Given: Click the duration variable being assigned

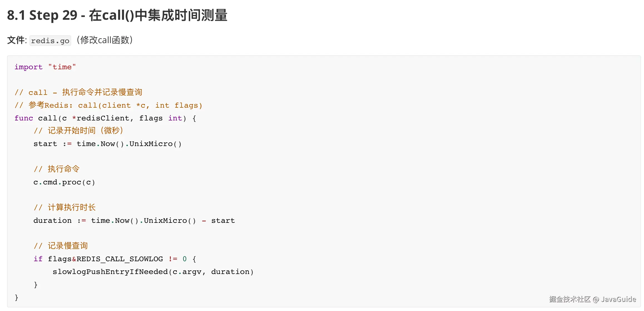Looking at the screenshot, I should click(x=52, y=221).
